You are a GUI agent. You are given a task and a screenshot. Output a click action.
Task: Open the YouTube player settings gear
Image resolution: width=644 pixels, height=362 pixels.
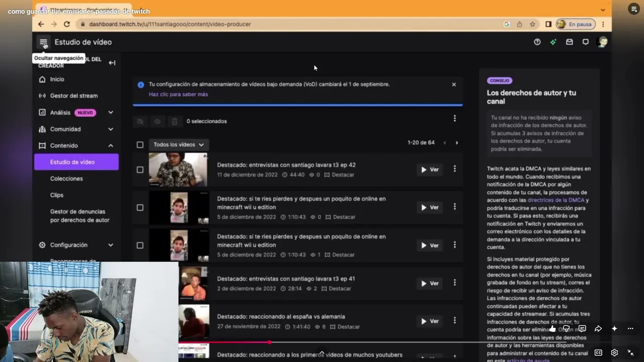click(x=614, y=352)
